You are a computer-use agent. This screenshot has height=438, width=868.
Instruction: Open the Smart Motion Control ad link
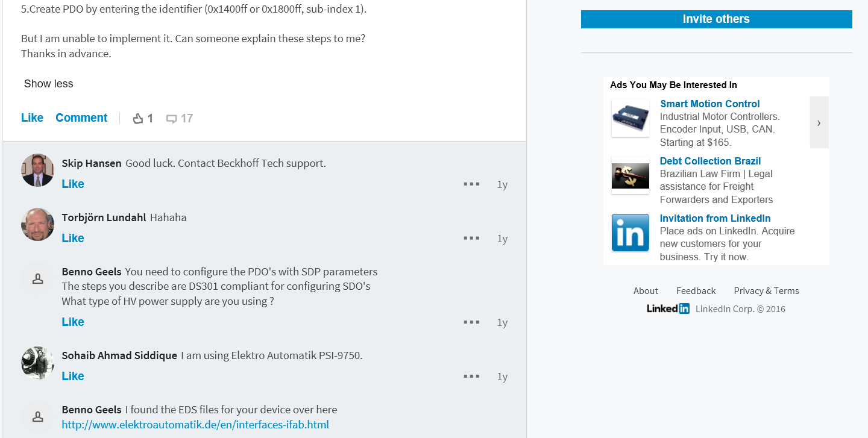click(x=710, y=104)
